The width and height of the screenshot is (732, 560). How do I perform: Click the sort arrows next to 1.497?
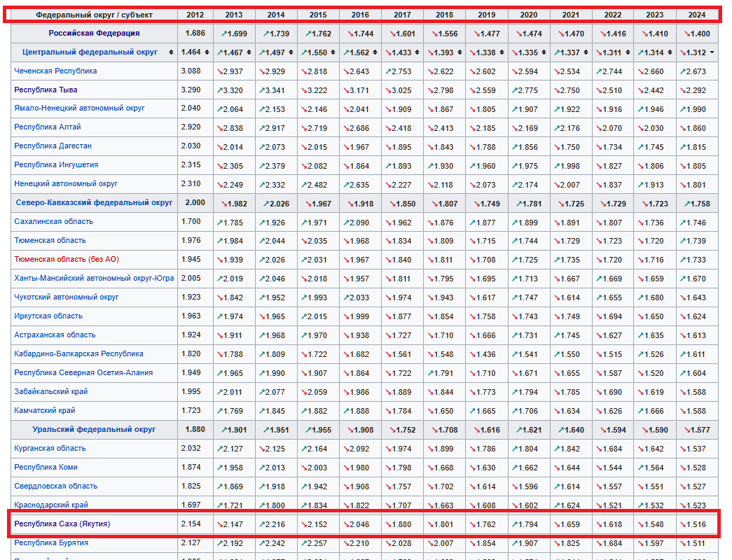point(291,52)
